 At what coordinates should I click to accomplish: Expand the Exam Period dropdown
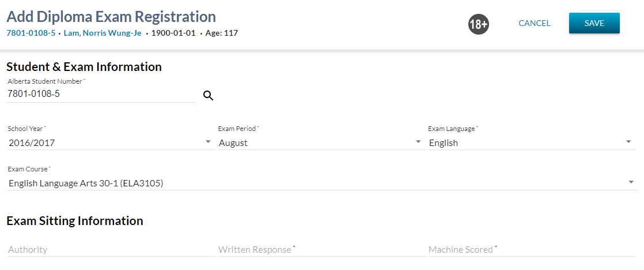[x=320, y=142]
